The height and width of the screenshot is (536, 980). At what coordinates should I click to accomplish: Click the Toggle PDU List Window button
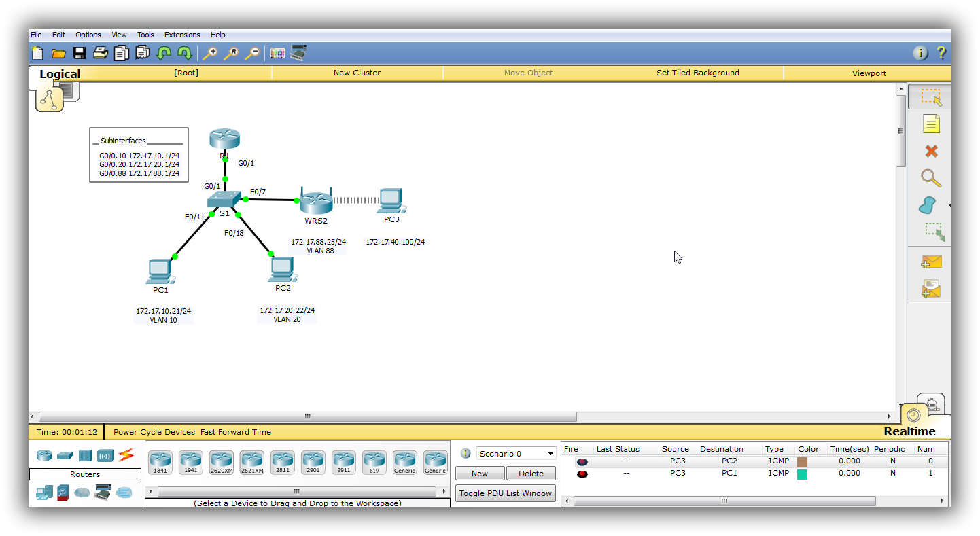(x=505, y=493)
